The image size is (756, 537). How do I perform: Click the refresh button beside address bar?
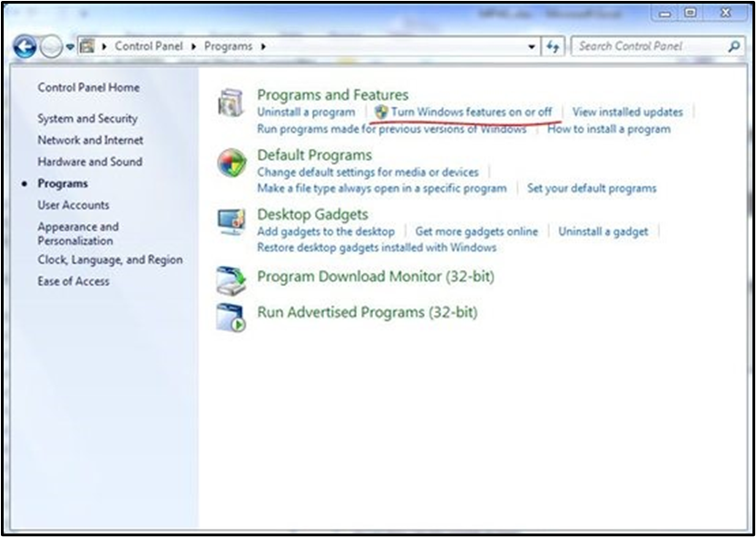pyautogui.click(x=554, y=46)
